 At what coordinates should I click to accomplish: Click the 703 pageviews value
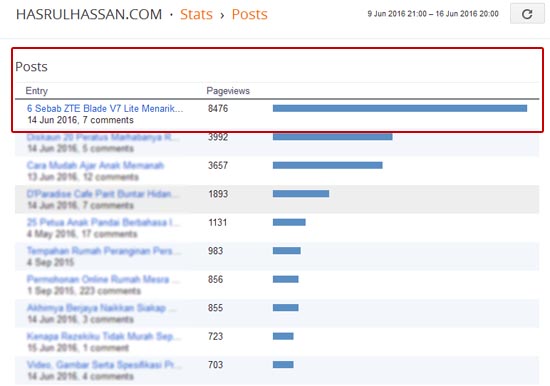(215, 365)
